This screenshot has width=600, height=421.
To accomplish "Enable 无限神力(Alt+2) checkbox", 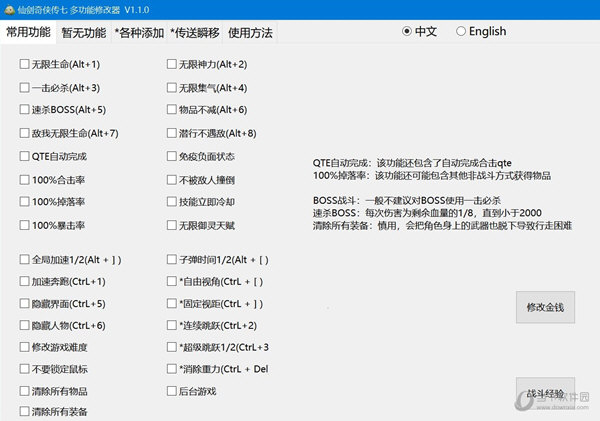I will pos(171,65).
